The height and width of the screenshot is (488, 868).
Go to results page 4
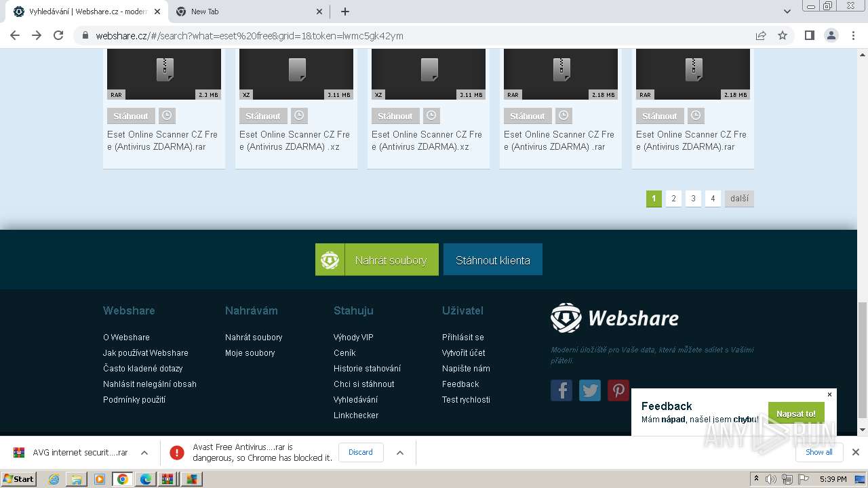point(713,199)
